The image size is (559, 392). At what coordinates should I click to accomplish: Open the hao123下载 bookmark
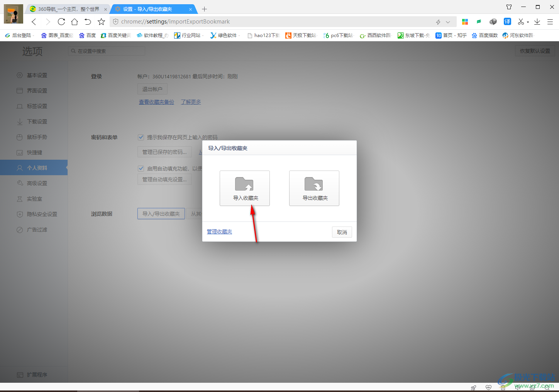tap(263, 35)
